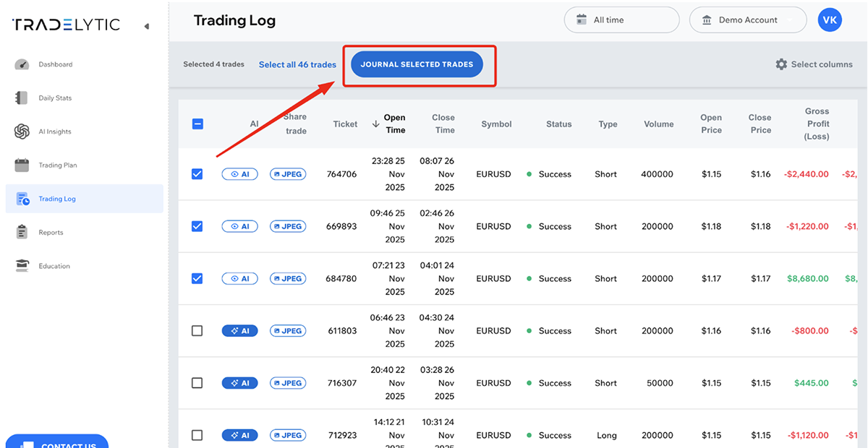Open the All time date filter
This screenshot has width=868, height=448.
pyautogui.click(x=621, y=20)
